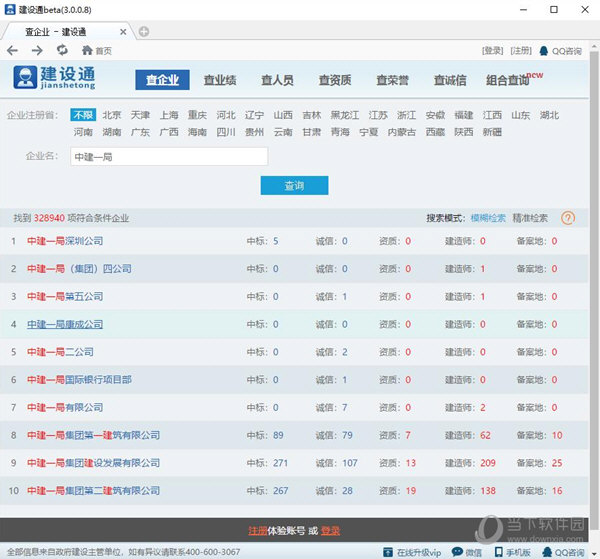Click 注册 link in bottom banner
Viewport: 600px width, 559px height.
click(258, 531)
